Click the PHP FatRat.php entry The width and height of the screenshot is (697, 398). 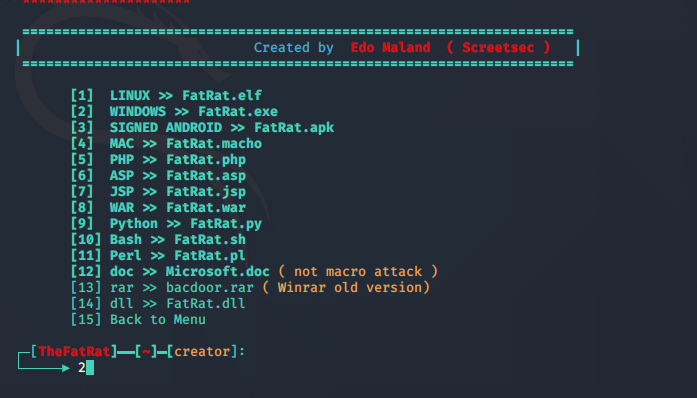point(158,160)
